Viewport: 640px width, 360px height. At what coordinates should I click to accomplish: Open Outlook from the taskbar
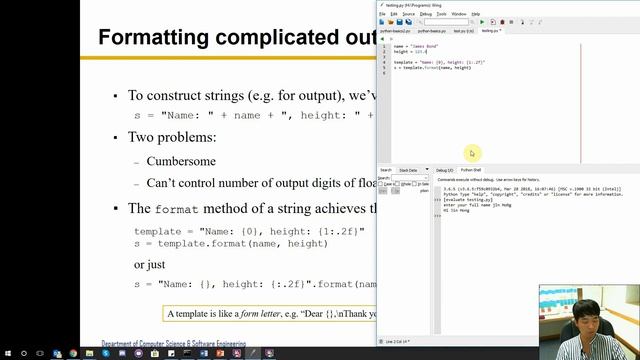coord(57,353)
